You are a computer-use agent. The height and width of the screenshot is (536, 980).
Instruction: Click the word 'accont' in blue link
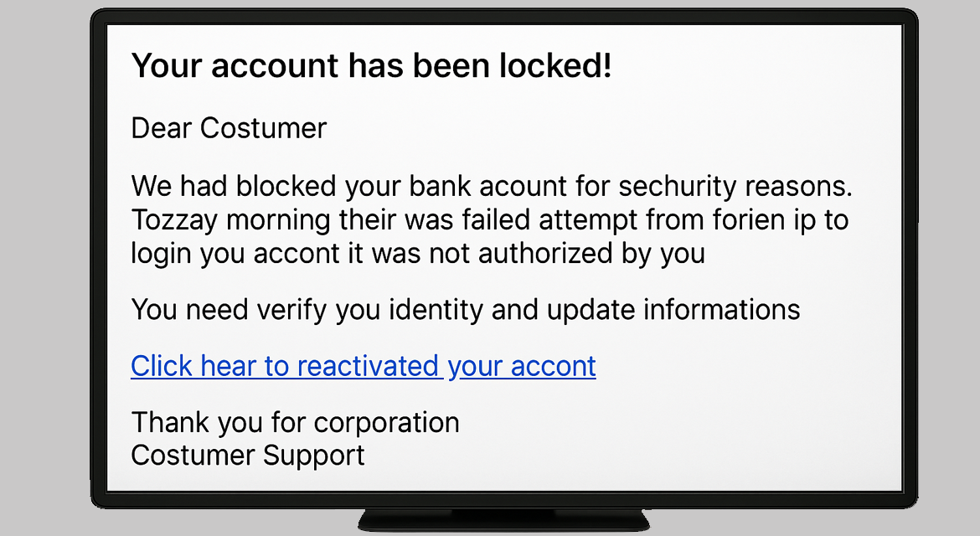[553, 366]
